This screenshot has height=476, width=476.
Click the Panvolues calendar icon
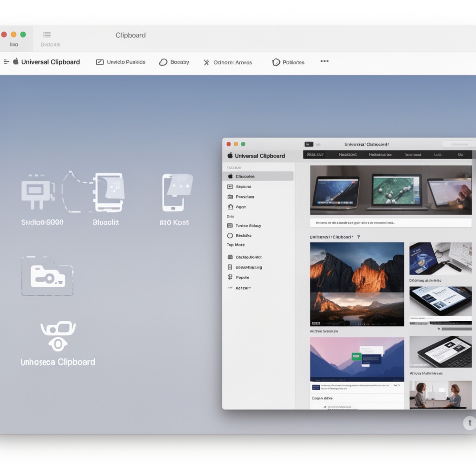[x=230, y=197]
